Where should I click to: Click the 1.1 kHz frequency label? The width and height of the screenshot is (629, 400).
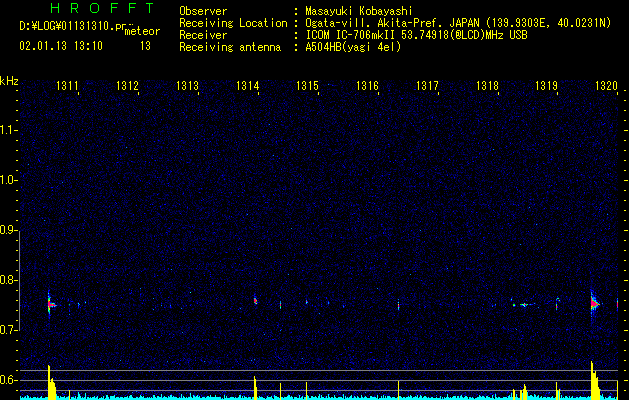tap(9, 130)
